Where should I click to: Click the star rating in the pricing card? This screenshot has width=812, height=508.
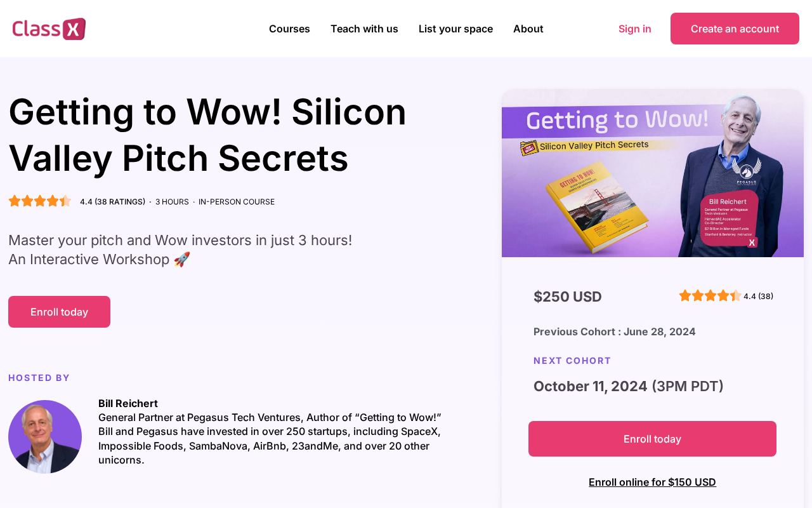click(x=710, y=296)
